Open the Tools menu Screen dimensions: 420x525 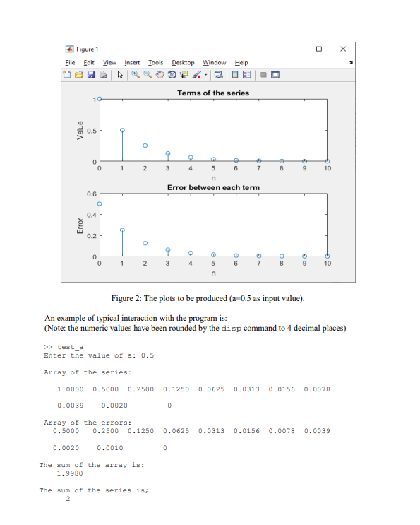[155, 63]
